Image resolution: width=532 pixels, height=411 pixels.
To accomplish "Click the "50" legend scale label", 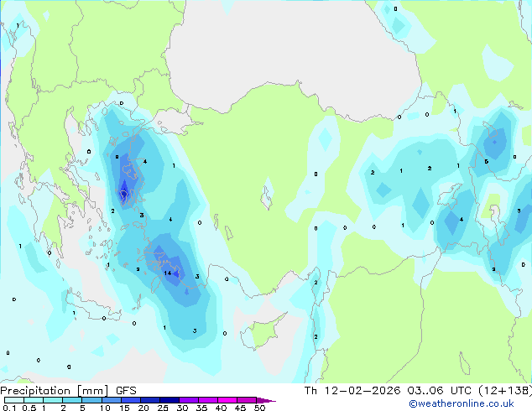I will 259,408.
